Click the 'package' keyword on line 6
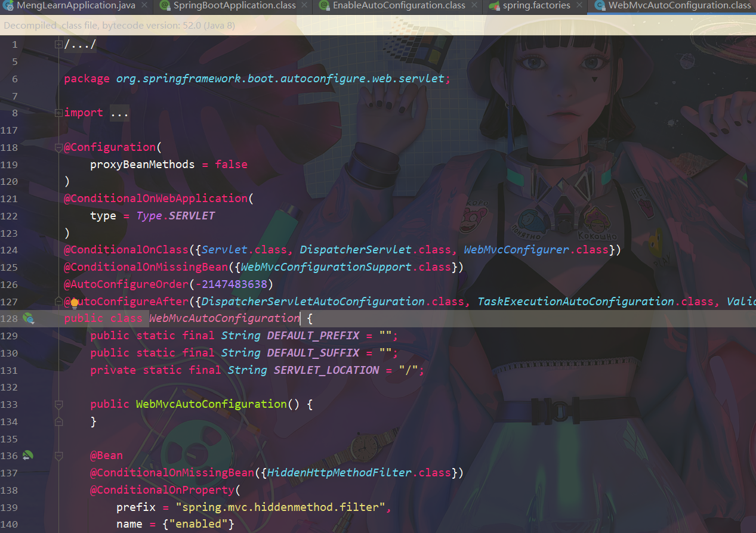756x533 pixels. (87, 79)
